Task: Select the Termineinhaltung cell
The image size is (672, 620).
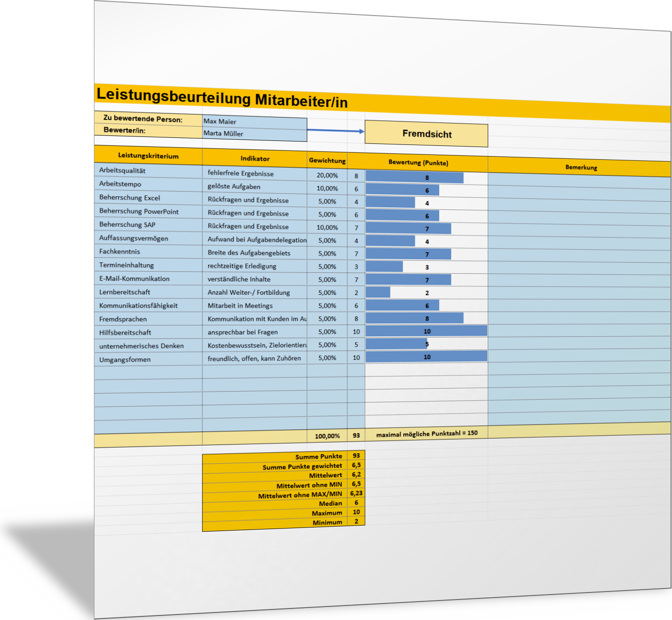Action: pos(148,265)
